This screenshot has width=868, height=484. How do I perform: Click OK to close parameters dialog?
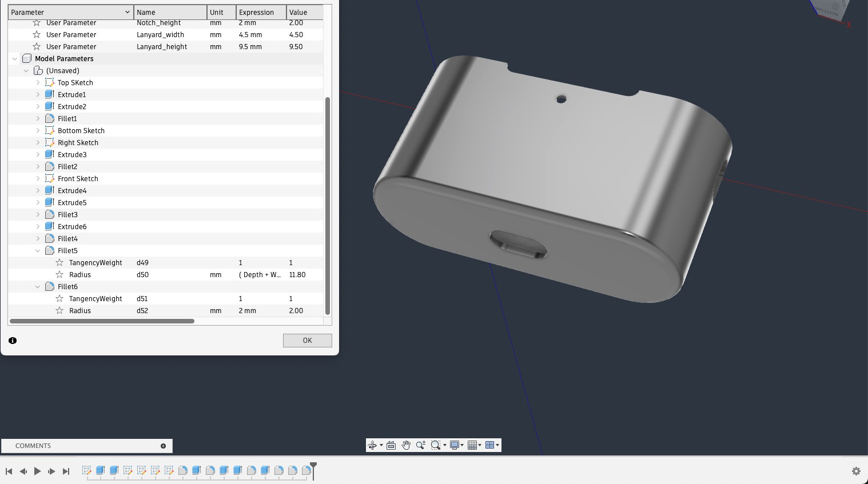tap(307, 341)
